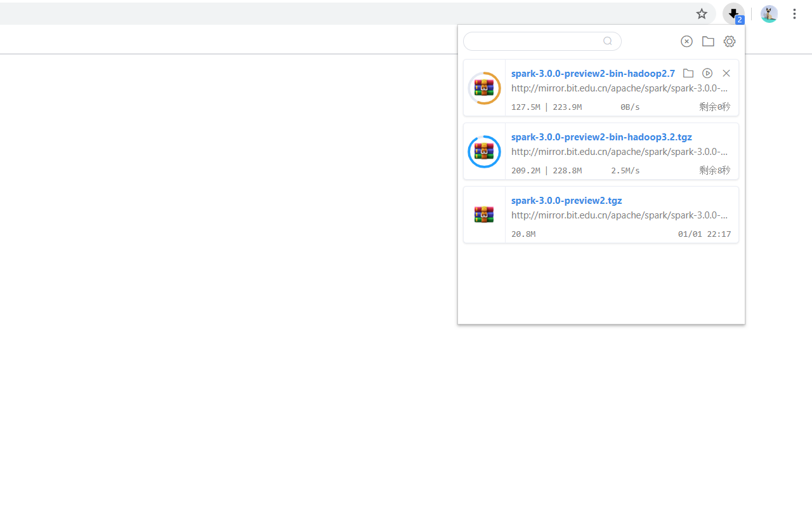Screen dimensions: 812x508
Task: Open spark-3.0.0-preview2.tgz file name
Action: pyautogui.click(x=566, y=200)
